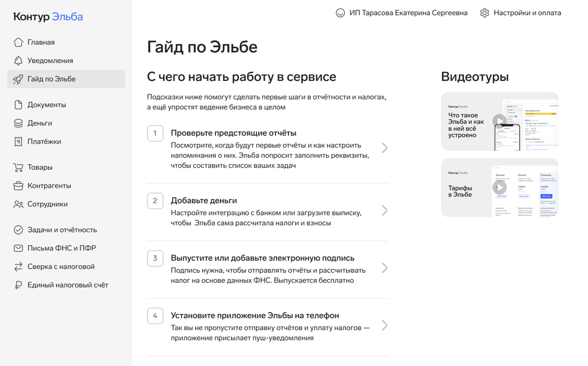Click the Контур Эльба logo

[x=48, y=17]
